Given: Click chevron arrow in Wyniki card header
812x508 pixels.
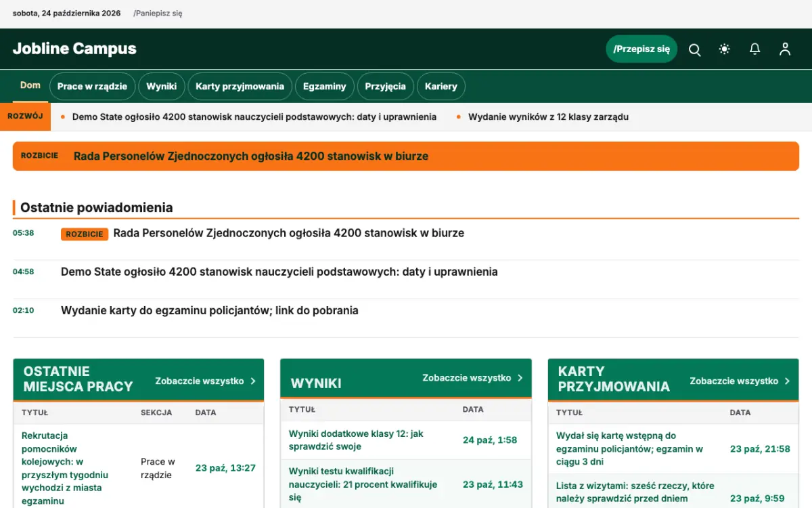Looking at the screenshot, I should pos(520,378).
